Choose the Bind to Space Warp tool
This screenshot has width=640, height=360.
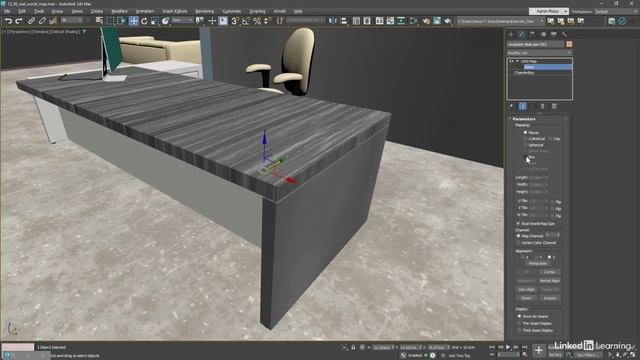(53, 21)
